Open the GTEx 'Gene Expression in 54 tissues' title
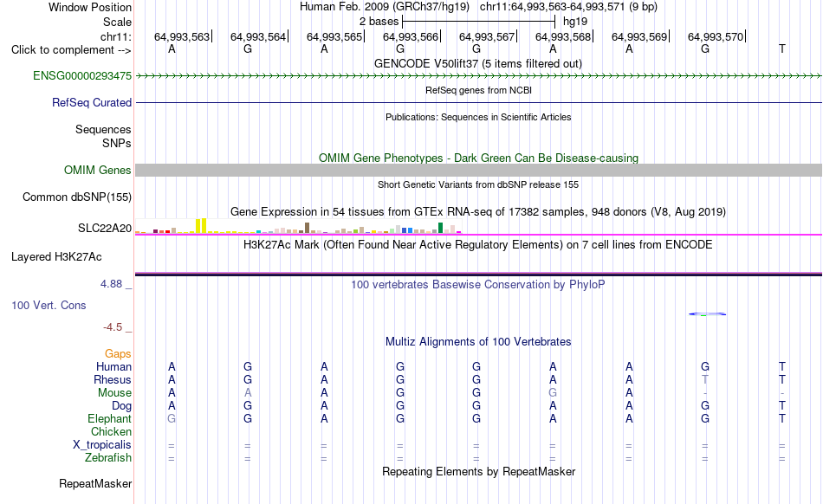Screen dimensions: 823x504 [x=478, y=212]
